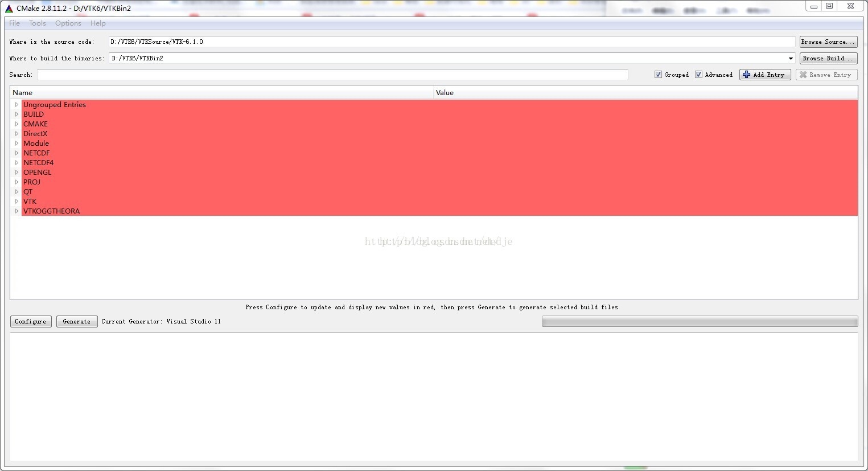Expand the BUILD group

pyautogui.click(x=17, y=114)
